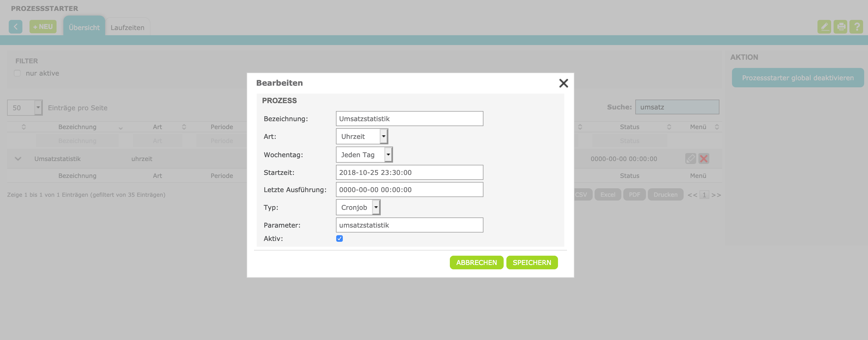This screenshot has height=340, width=868.
Task: Open the Art dropdown showing Uhrzeit
Action: coord(362,136)
